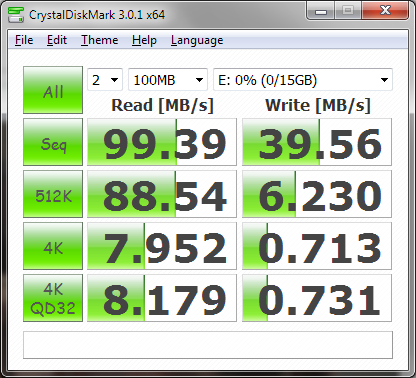Run all benchmarks with the All button

pyautogui.click(x=53, y=90)
